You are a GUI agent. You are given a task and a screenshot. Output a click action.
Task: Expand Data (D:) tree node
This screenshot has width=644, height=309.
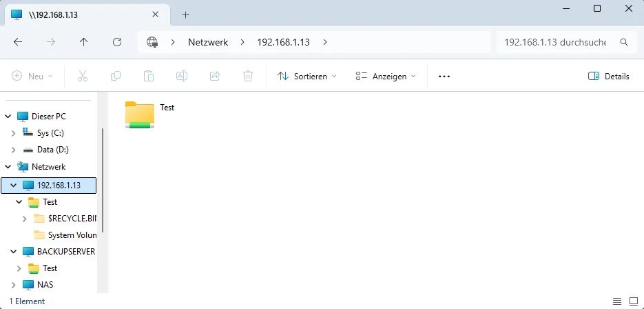click(x=14, y=150)
